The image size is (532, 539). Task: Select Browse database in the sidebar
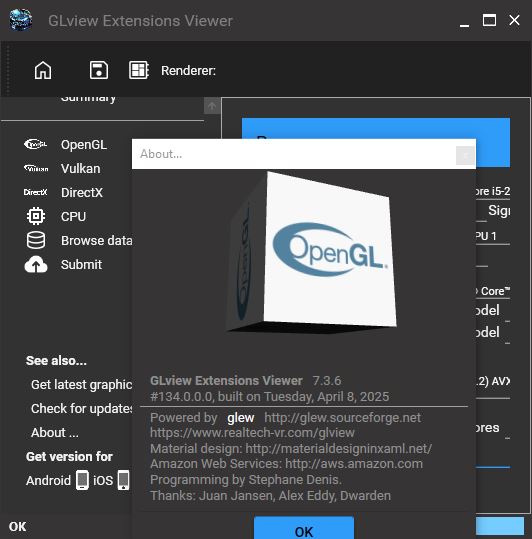(97, 241)
